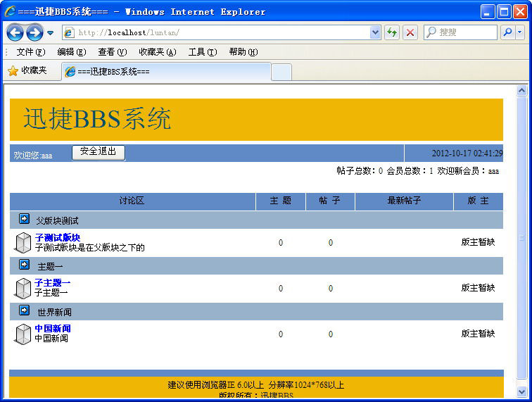532x402 pixels.
Task: Click the magnifier search button
Action: tap(507, 32)
